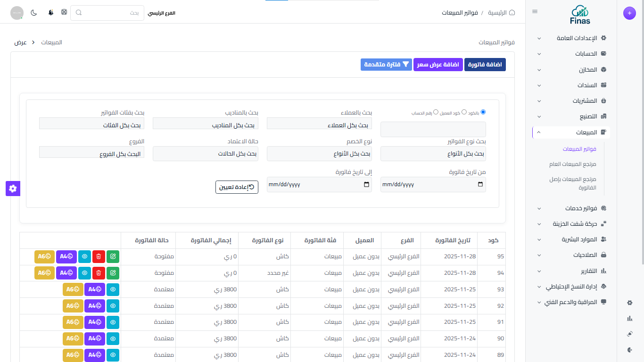644x362 pixels.
Task: Select the بالكود radio button
Action: (483, 112)
